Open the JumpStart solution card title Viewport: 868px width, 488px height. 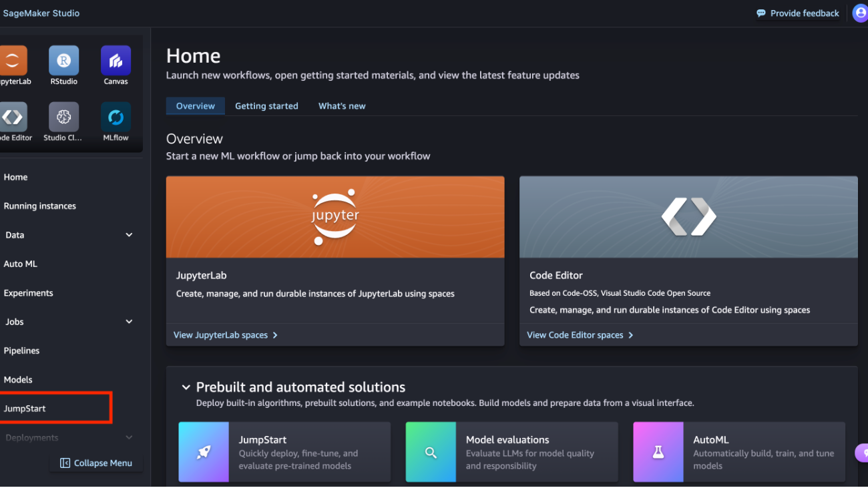(x=262, y=440)
